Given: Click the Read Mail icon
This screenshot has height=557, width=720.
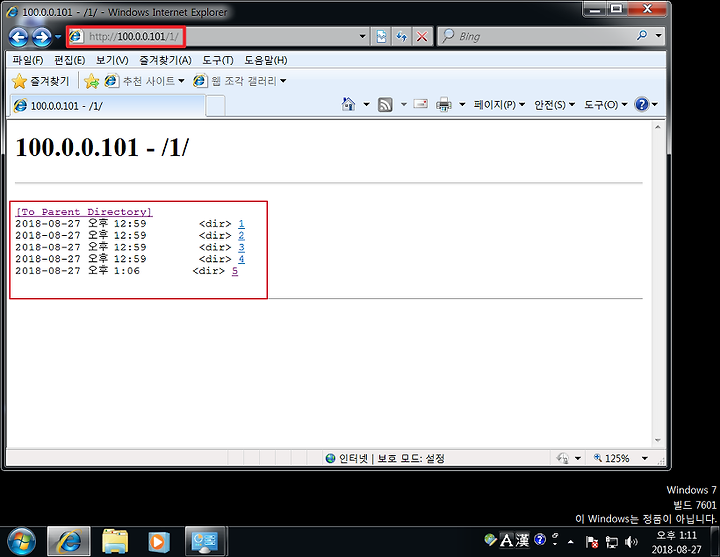Looking at the screenshot, I should (x=421, y=104).
